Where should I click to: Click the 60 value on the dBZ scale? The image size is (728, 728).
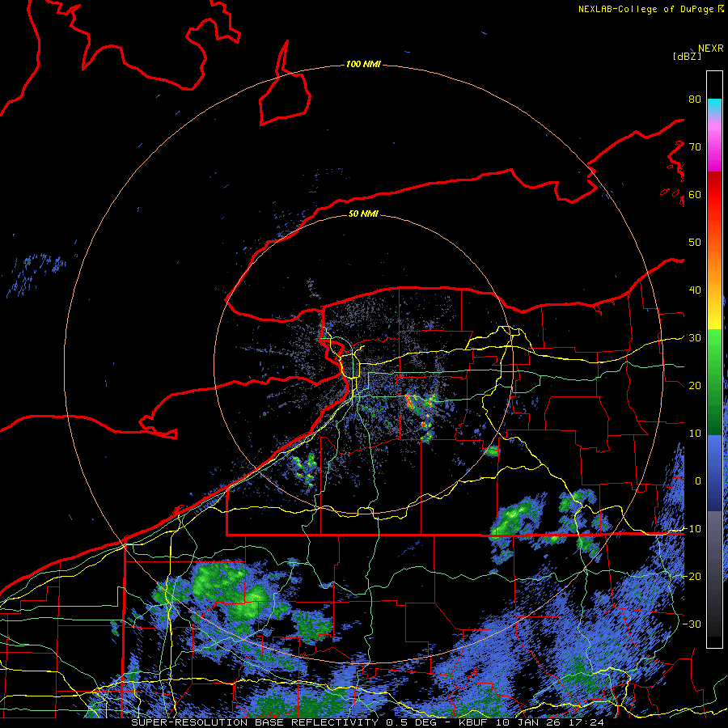[695, 194]
